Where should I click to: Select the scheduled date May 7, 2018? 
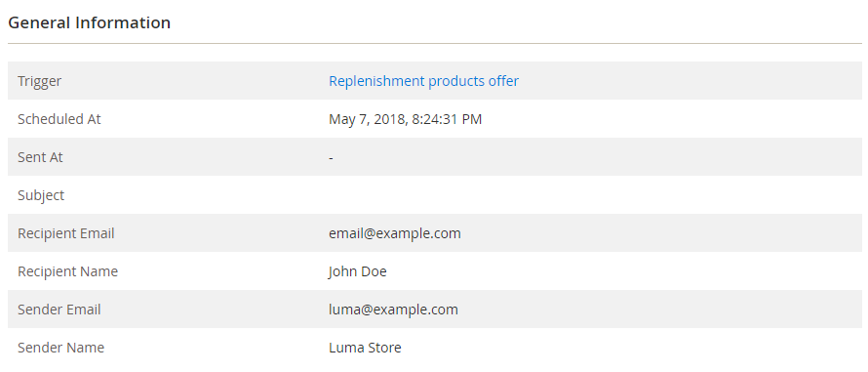[368, 119]
